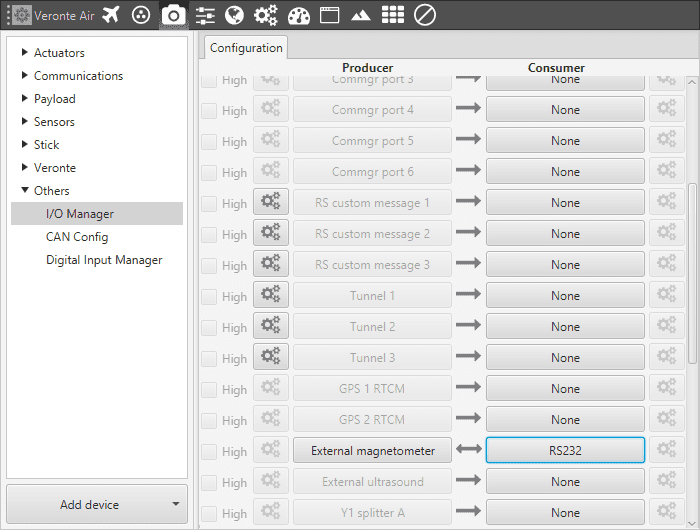Select I/O Manager in the tree
Viewport: 700px width, 530px height.
[97, 213]
